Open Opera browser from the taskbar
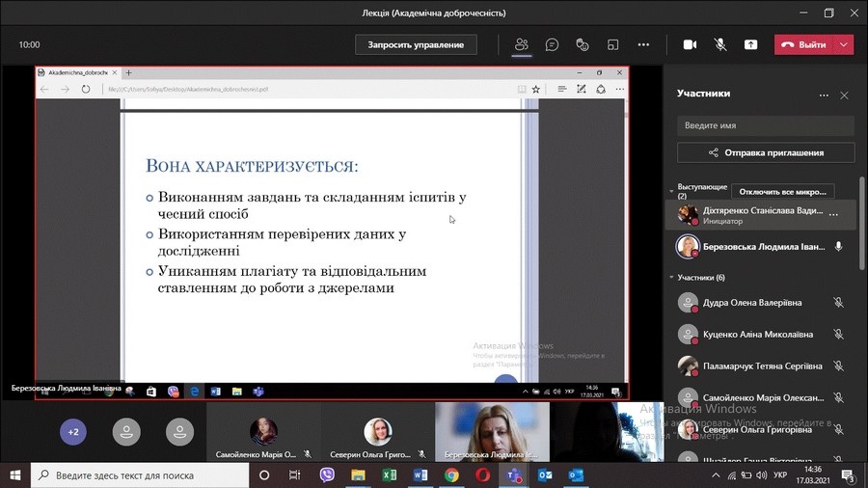This screenshot has width=868, height=488. (x=483, y=475)
